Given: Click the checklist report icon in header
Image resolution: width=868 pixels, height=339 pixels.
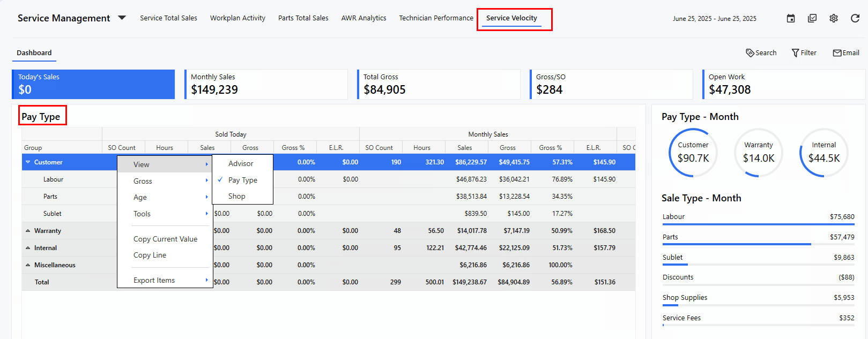Looking at the screenshot, I should [812, 19].
